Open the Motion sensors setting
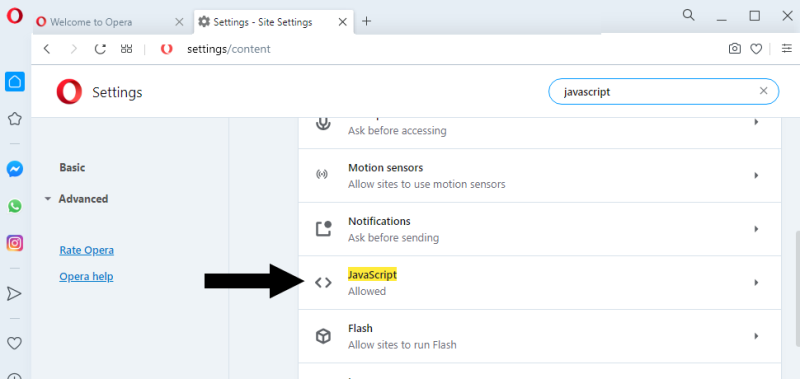The height and width of the screenshot is (379, 800). coord(539,175)
